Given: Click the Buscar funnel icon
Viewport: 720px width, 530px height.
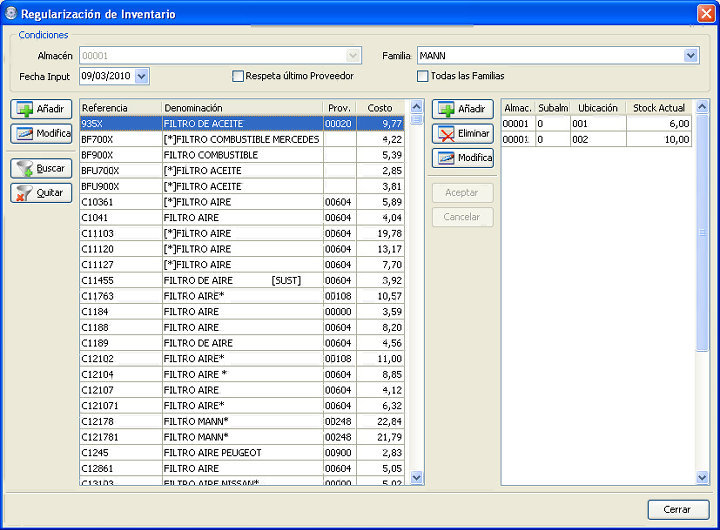Looking at the screenshot, I should pos(24,169).
